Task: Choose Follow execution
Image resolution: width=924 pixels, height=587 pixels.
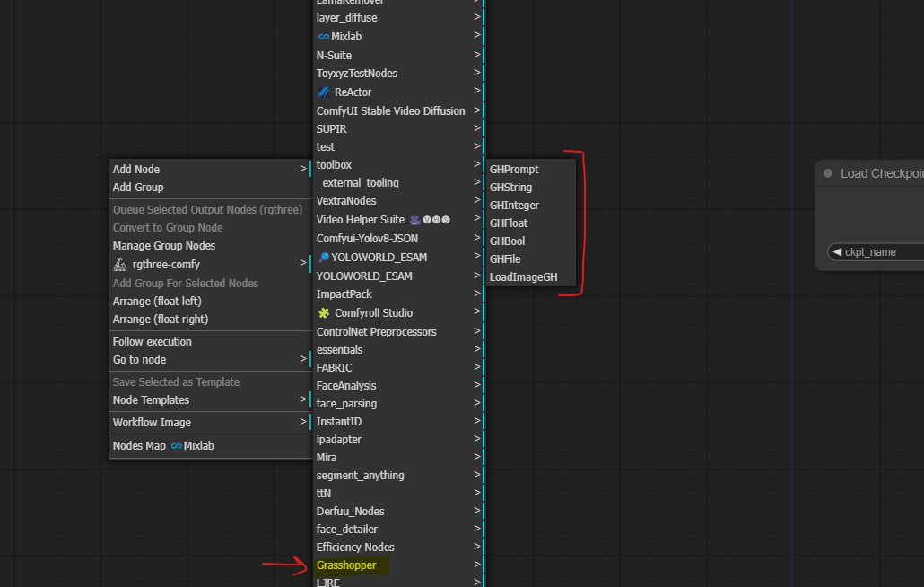Action: pos(211,342)
